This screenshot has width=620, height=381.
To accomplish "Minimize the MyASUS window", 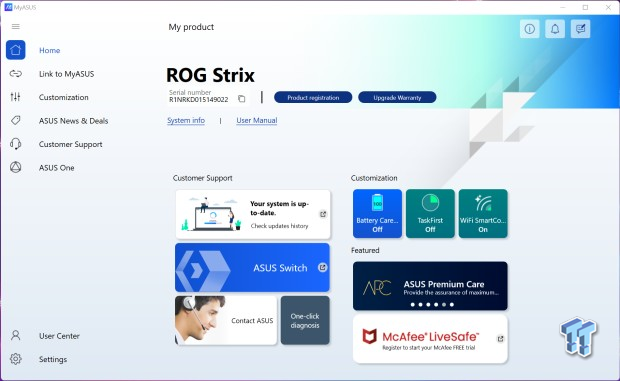I will click(x=563, y=8).
